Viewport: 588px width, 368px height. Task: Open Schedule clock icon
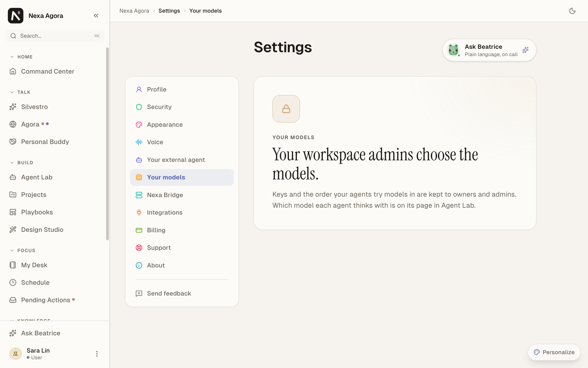point(13,283)
